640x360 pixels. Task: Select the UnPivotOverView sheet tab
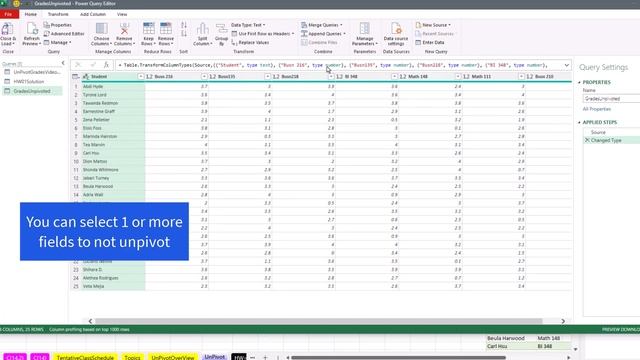click(173, 357)
